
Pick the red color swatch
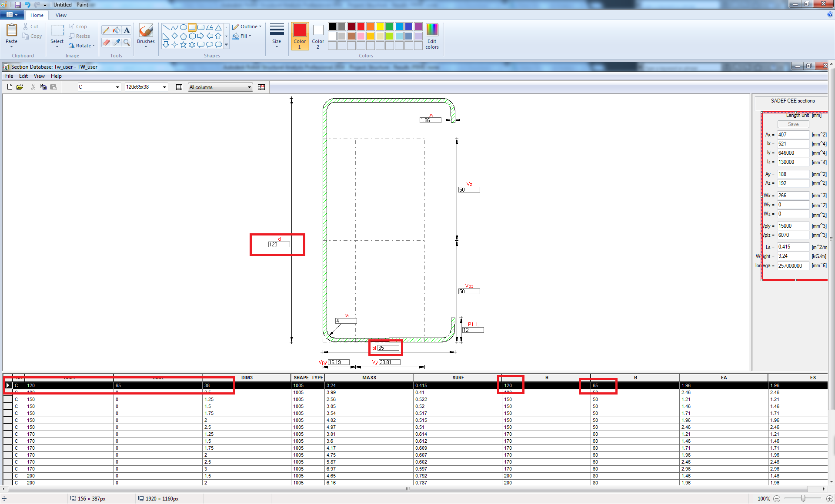tap(361, 27)
